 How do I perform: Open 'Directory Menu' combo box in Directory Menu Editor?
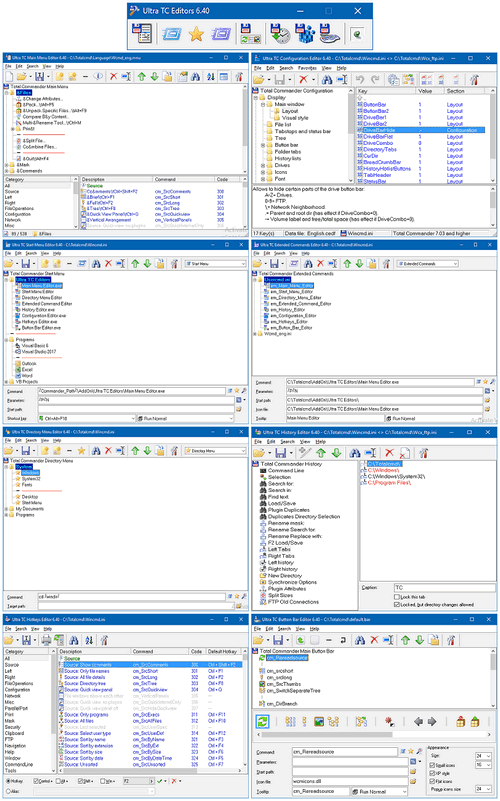215,451
